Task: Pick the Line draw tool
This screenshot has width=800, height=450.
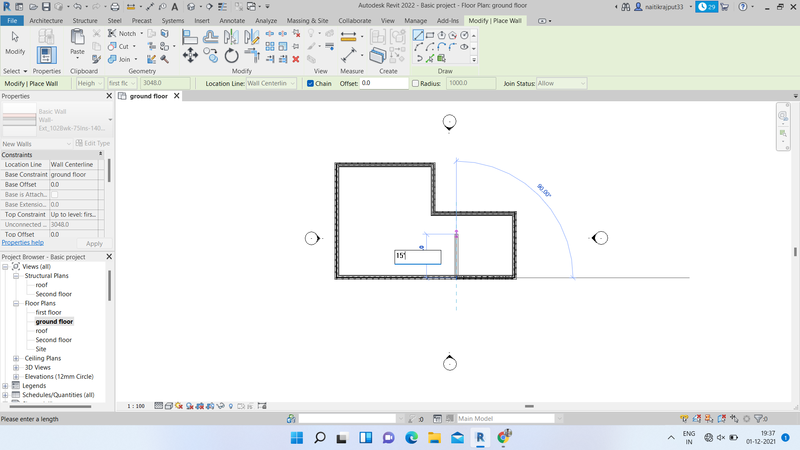Action: point(419,35)
